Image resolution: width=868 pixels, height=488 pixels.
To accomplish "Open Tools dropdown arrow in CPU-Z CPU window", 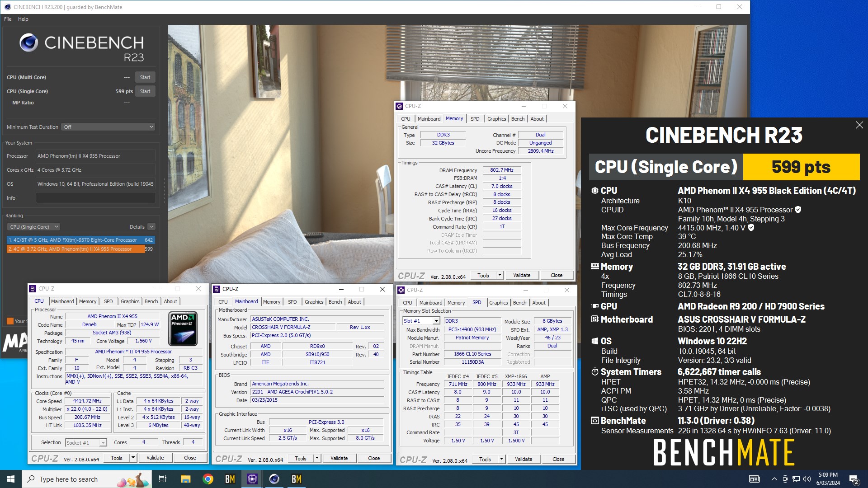I will coord(133,458).
